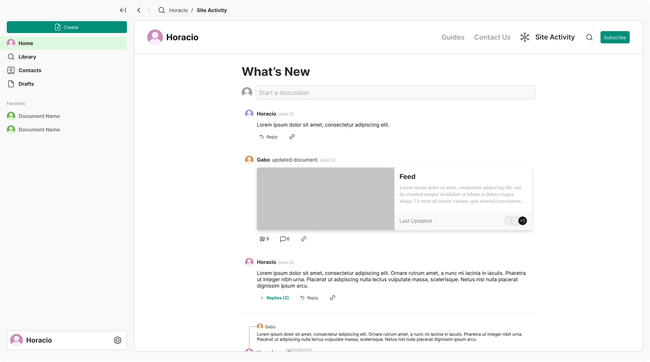Click breadcrumb search icon in top bar
The width and height of the screenshot is (650, 362).
tap(161, 10)
